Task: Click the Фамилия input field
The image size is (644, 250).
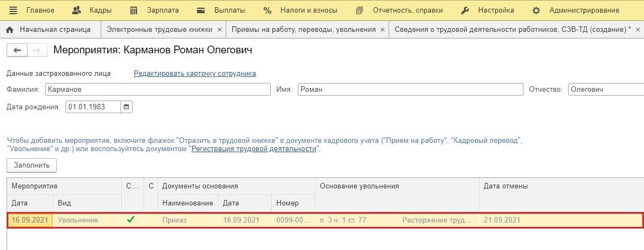Action: coord(157,90)
